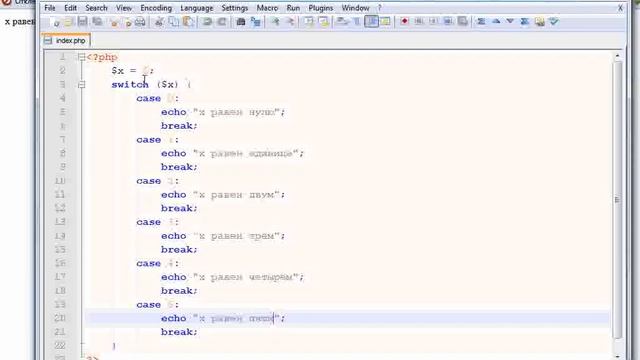The image size is (640, 360).
Task: Click the Replace toolbar icon
Action: pyautogui.click(x=256, y=22)
